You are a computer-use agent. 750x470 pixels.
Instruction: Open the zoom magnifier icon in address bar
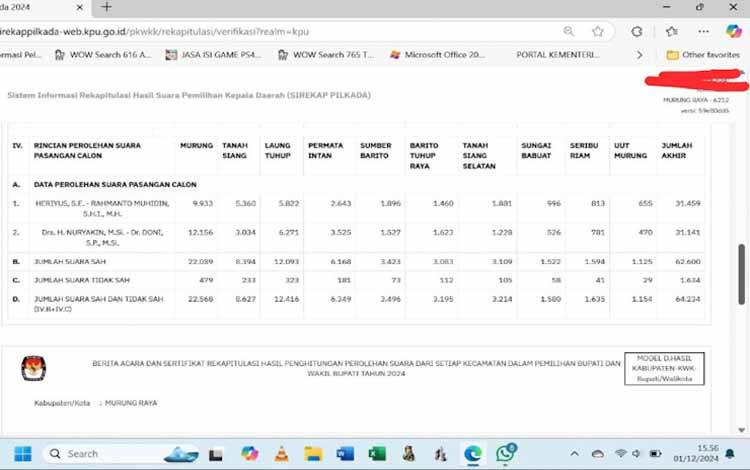[568, 32]
